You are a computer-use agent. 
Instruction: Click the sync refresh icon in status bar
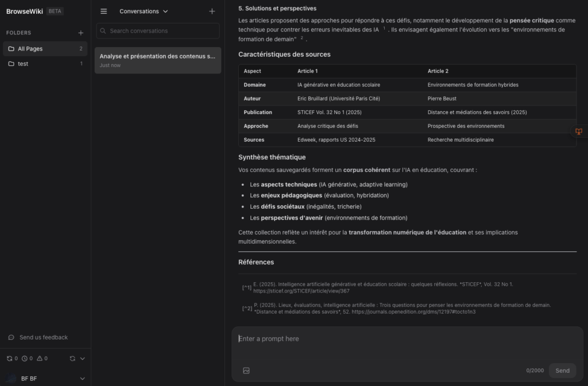(72, 358)
